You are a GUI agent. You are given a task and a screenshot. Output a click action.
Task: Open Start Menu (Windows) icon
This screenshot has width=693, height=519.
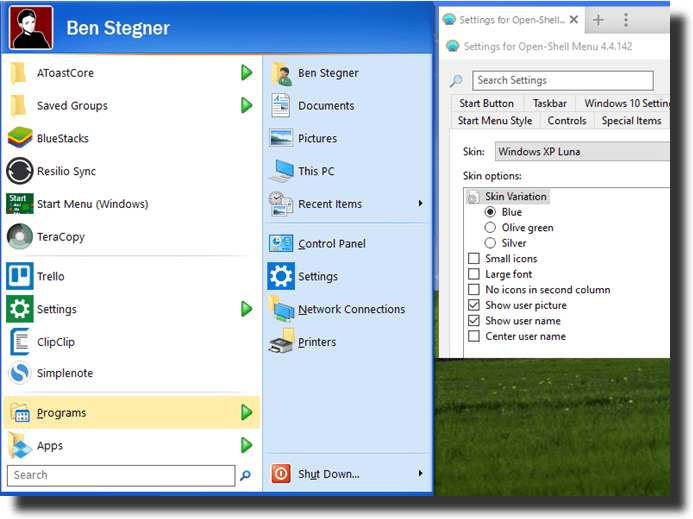point(20,203)
